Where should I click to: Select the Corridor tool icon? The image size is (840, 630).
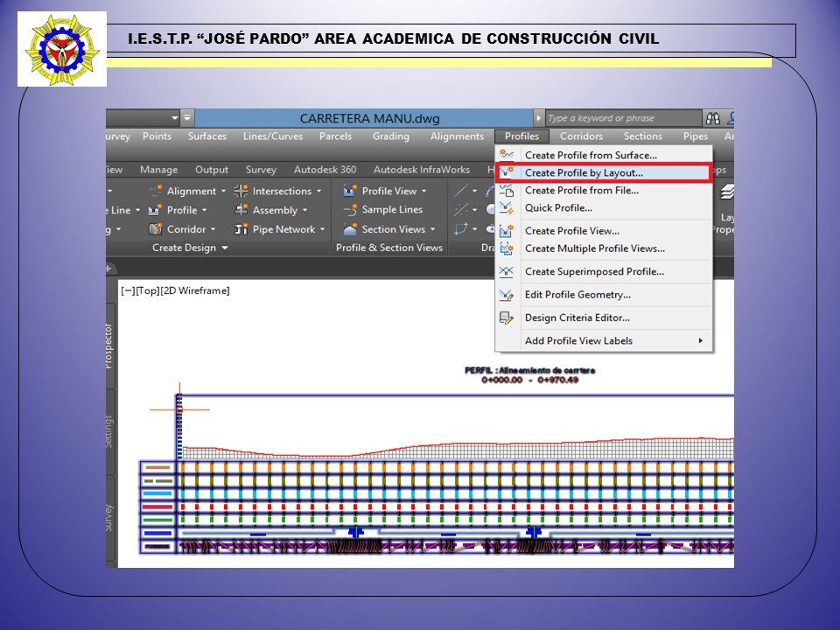156,229
